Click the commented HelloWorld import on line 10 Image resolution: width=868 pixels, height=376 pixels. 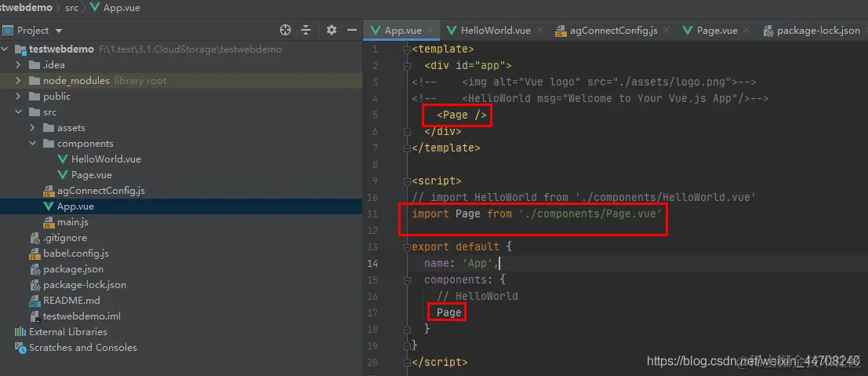(x=584, y=198)
